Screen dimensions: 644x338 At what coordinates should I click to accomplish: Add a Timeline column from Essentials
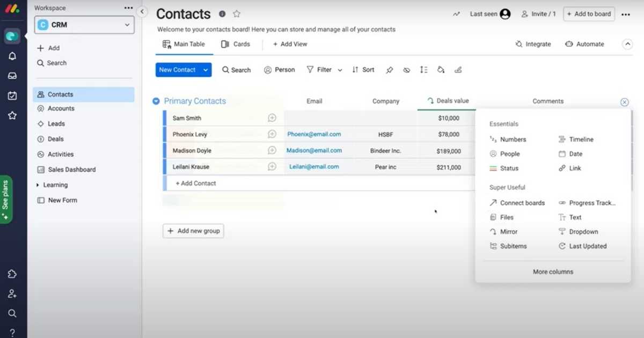coord(580,139)
